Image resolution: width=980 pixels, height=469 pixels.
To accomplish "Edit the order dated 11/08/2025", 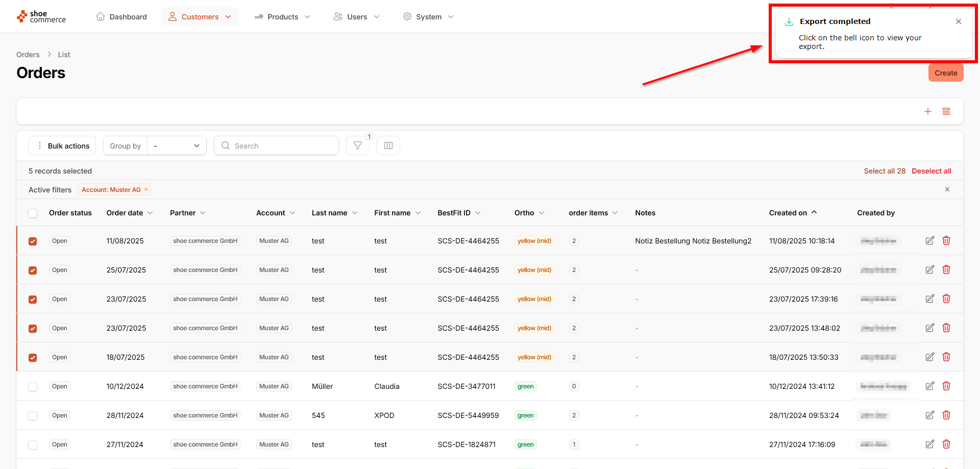I will tap(929, 240).
